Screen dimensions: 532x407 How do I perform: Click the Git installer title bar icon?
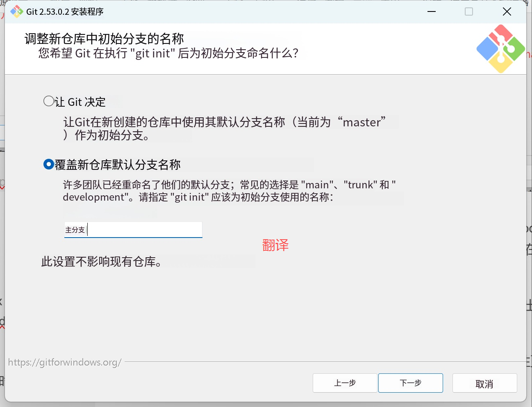(17, 11)
